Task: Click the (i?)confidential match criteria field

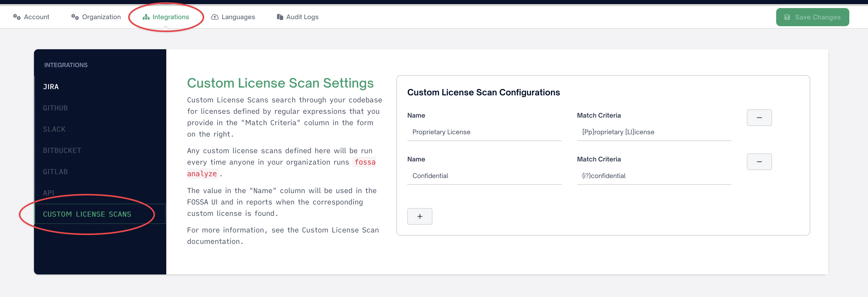Action: click(654, 176)
